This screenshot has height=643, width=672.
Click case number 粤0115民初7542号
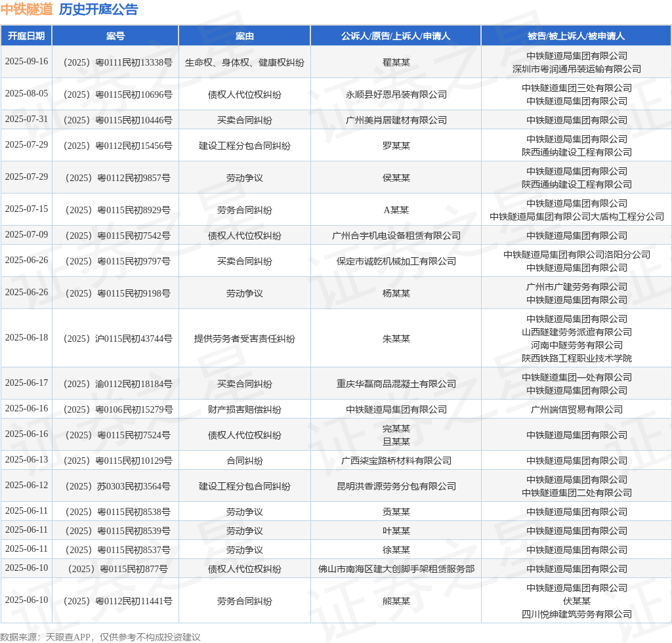[118, 236]
